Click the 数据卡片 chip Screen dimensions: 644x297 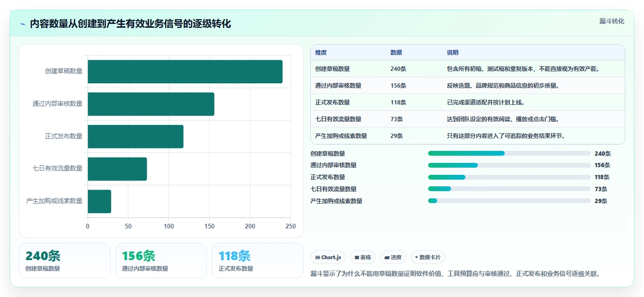tap(428, 257)
